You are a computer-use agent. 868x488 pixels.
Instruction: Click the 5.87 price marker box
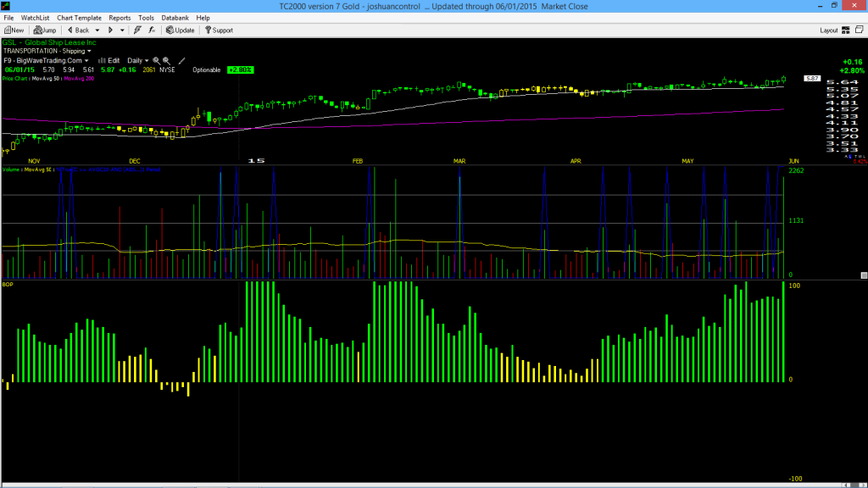tap(812, 79)
